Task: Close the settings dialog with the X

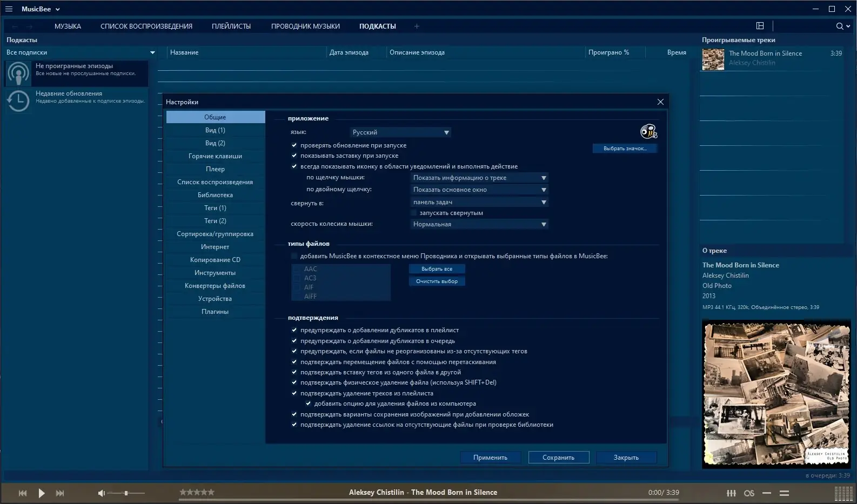Action: click(x=660, y=102)
